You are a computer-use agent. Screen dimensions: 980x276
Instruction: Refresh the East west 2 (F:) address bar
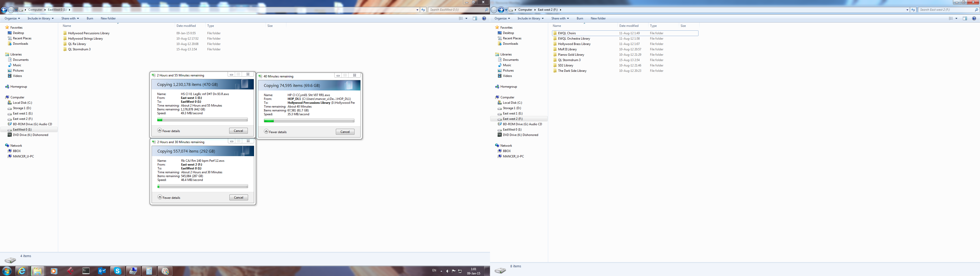pos(913,10)
